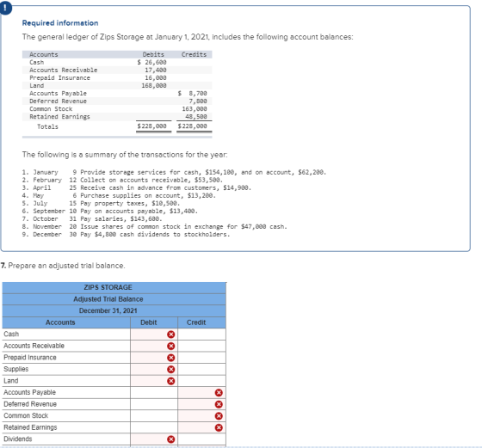Click the red X icon in Common Stock row
The image size is (482, 448).
pyautogui.click(x=219, y=416)
